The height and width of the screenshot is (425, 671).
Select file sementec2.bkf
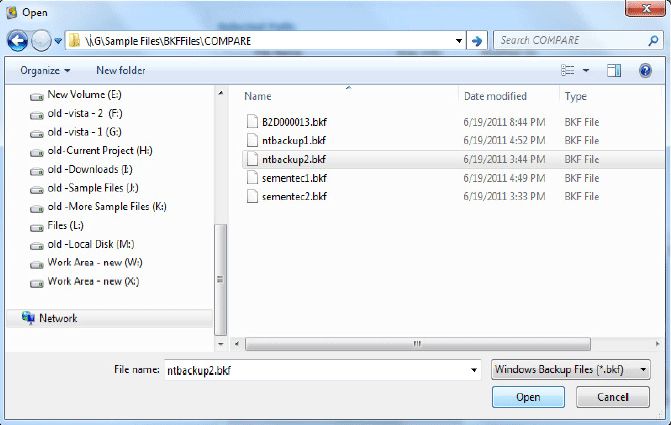[294, 196]
